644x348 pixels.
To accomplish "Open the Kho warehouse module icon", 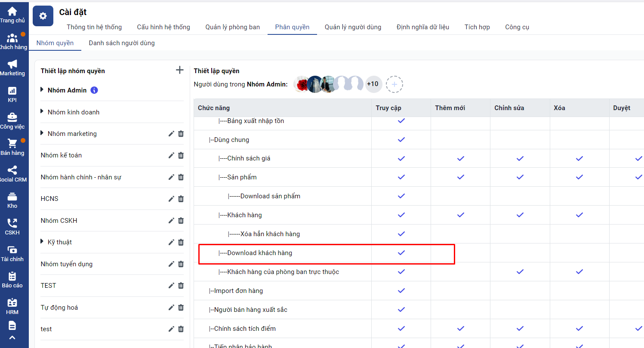I will click(12, 197).
